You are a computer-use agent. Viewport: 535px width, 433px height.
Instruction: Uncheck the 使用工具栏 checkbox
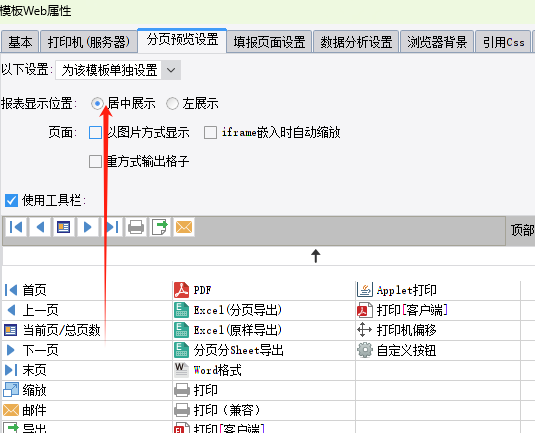coord(11,200)
